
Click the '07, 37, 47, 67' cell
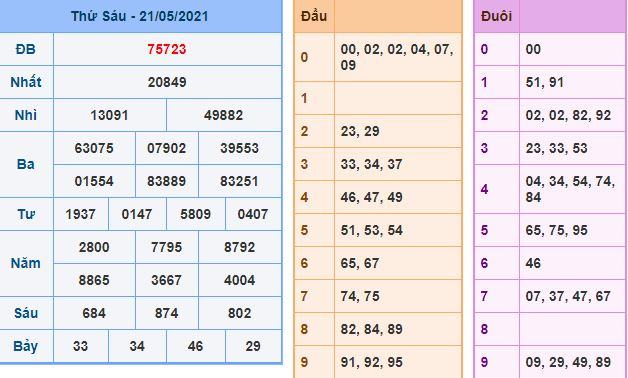point(572,296)
